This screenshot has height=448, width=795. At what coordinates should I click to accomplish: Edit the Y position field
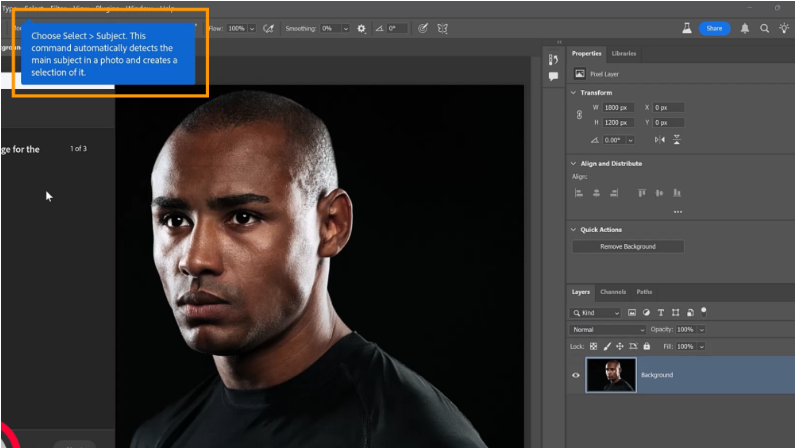(668, 123)
